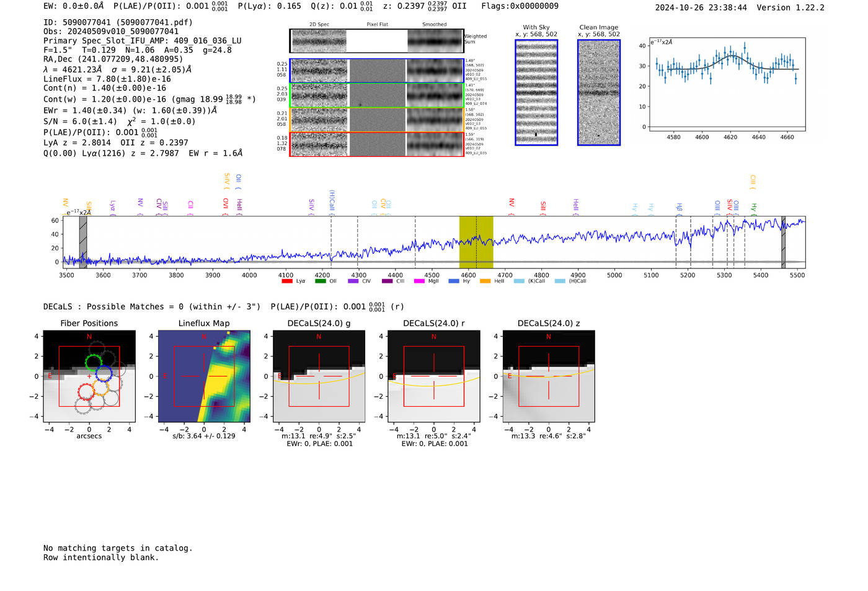Image resolution: width=868 pixels, height=591 pixels.
Task: Click the 2024-10-26 23:38:44 timestamp
Action: tap(701, 7)
